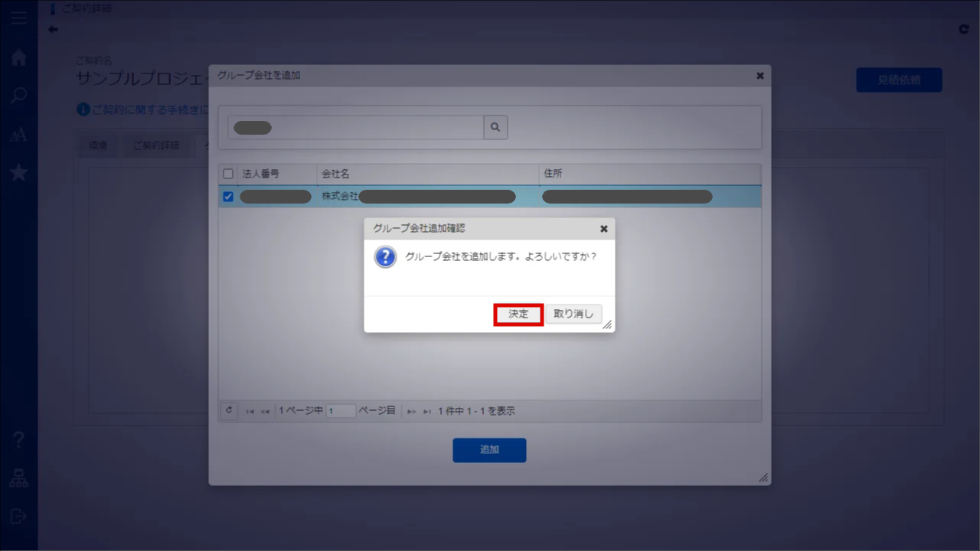The width and height of the screenshot is (980, 551).
Task: Refresh the page with the top-right reload icon
Action: (964, 29)
